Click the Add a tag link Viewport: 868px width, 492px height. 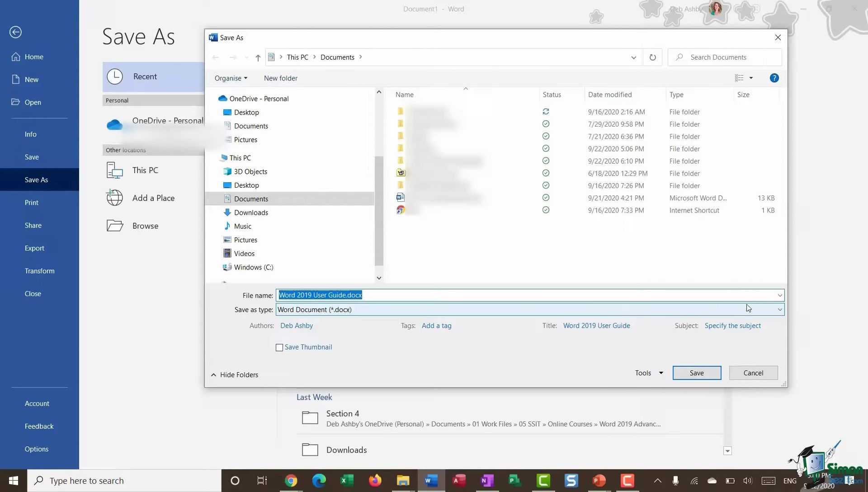(436, 326)
